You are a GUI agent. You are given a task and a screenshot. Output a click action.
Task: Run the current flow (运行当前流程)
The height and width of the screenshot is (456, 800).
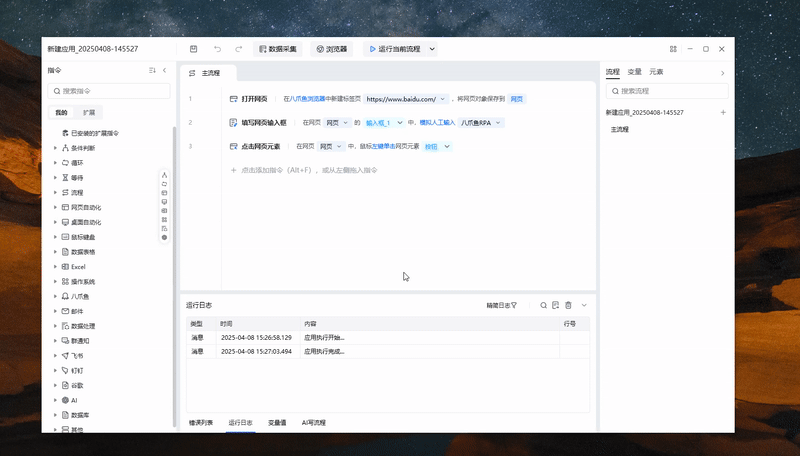(x=395, y=49)
